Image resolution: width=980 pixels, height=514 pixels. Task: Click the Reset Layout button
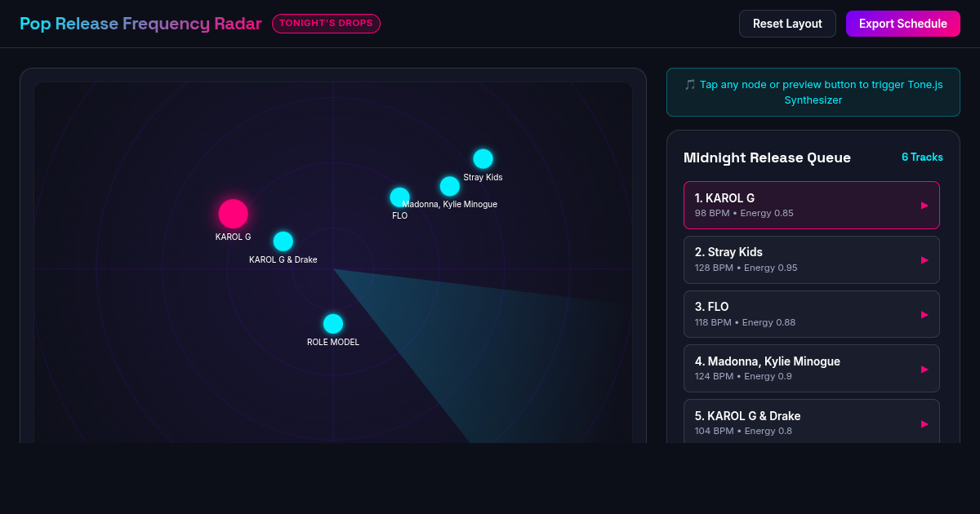pos(787,24)
